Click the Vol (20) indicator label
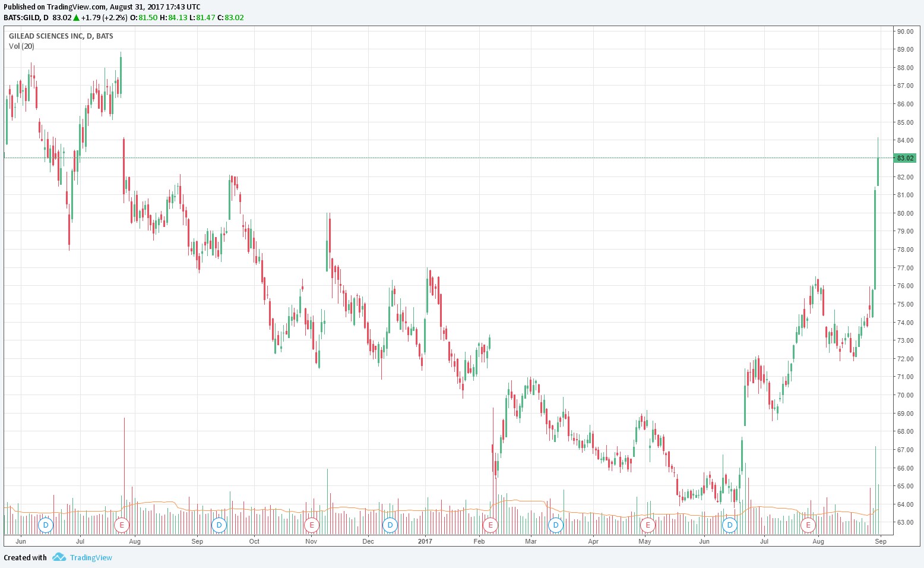Screen dimensions: 924x568 tap(21, 46)
